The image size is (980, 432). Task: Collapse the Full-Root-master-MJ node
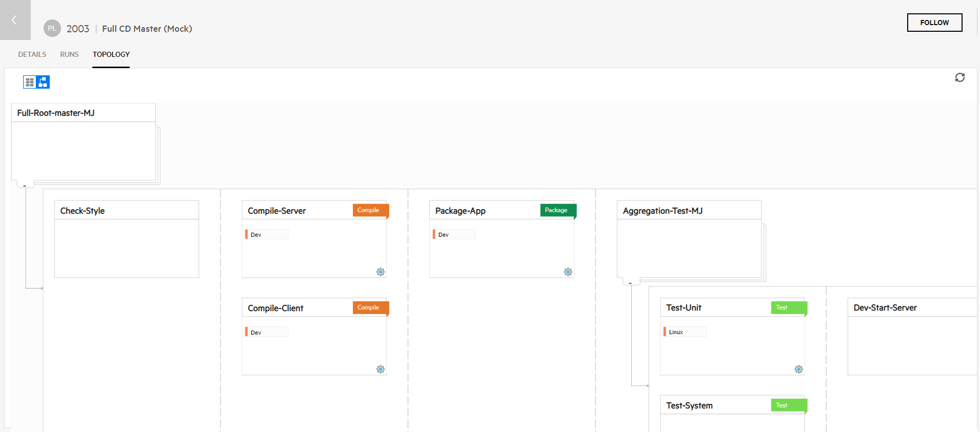coord(25,185)
